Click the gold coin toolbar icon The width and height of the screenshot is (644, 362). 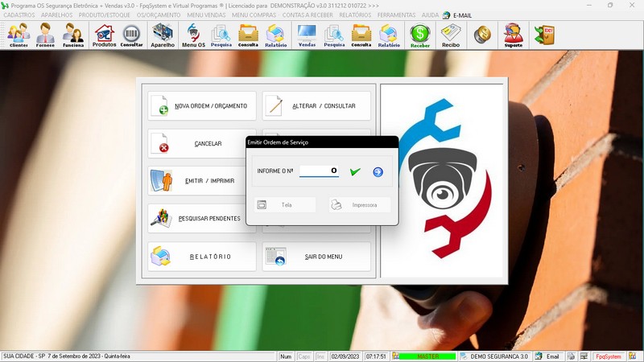click(x=482, y=35)
